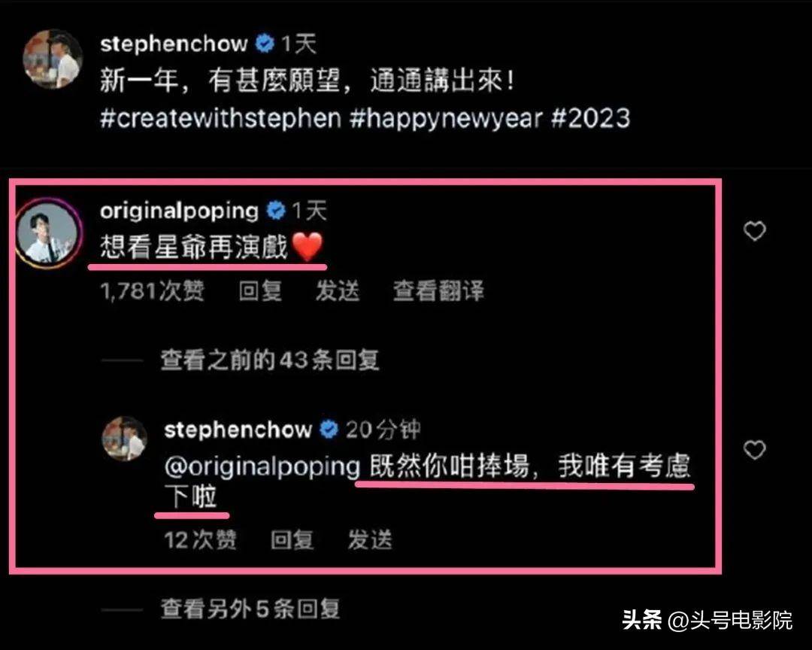Like the originalpoping comment with heart icon
The height and width of the screenshot is (650, 812).
tap(755, 231)
